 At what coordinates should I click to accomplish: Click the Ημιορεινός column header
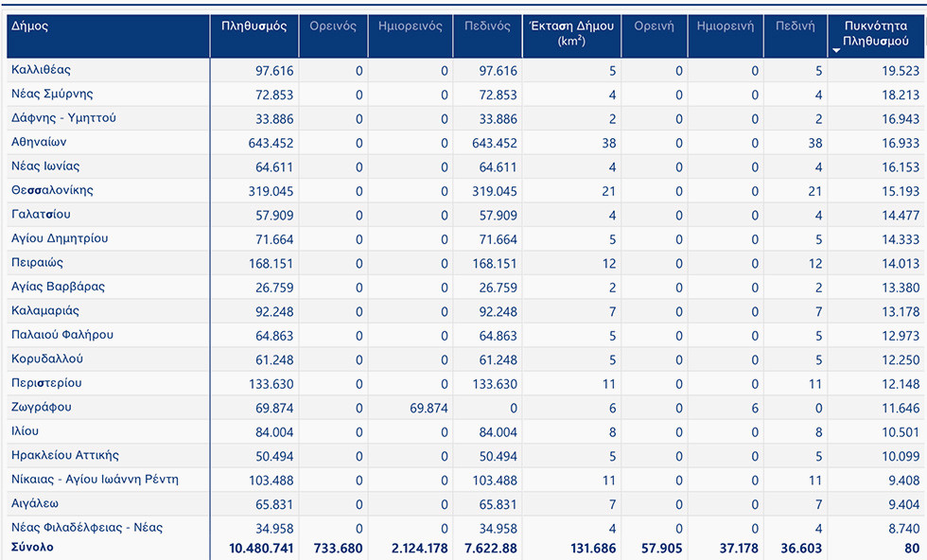click(x=408, y=26)
